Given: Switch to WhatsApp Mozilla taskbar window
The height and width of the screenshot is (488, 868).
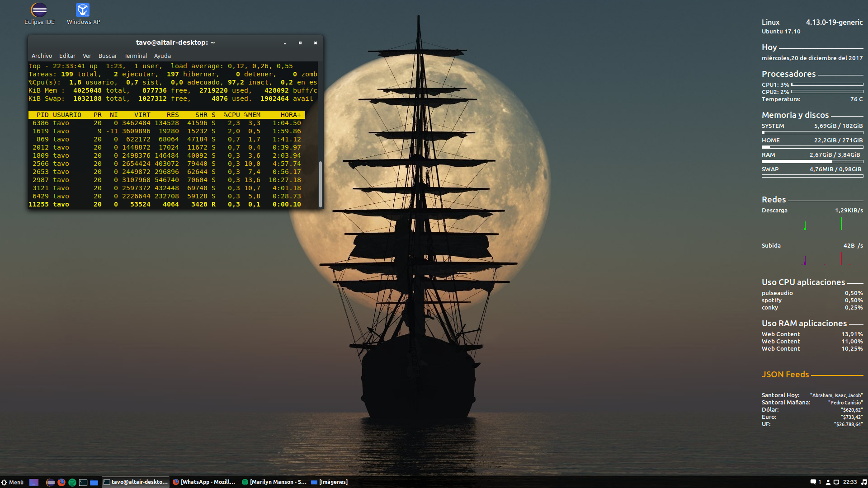Looking at the screenshot, I should pos(204,482).
